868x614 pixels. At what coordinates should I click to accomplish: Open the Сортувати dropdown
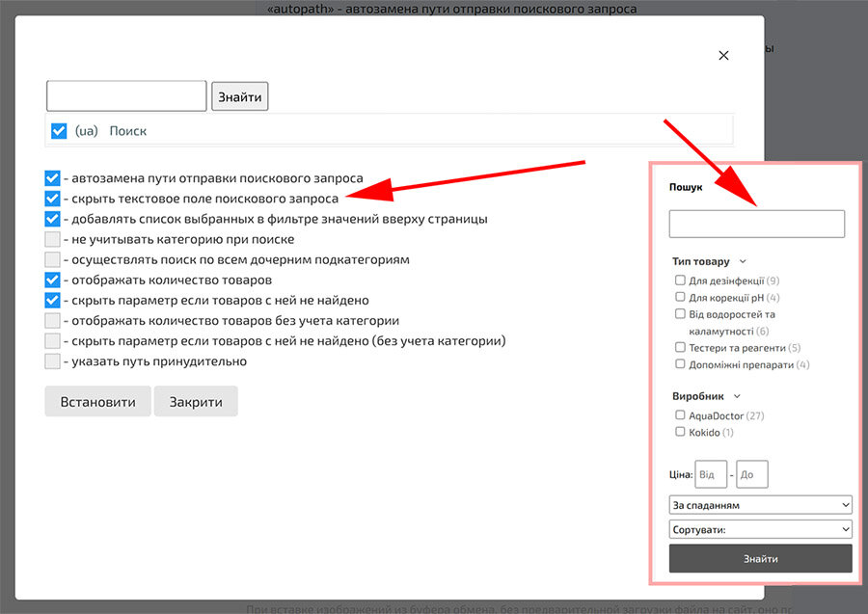[x=760, y=529]
